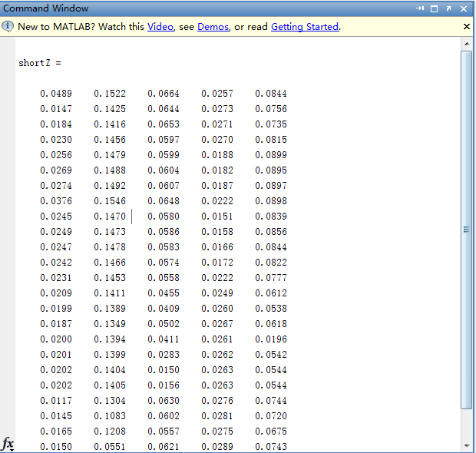Click the value 0.0409
This screenshot has height=453, width=476.
[x=164, y=309]
